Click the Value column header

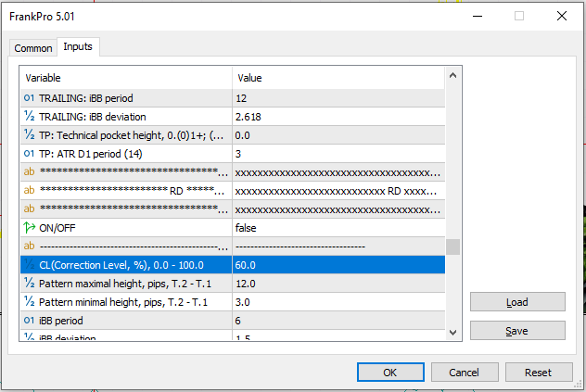[x=338, y=78]
